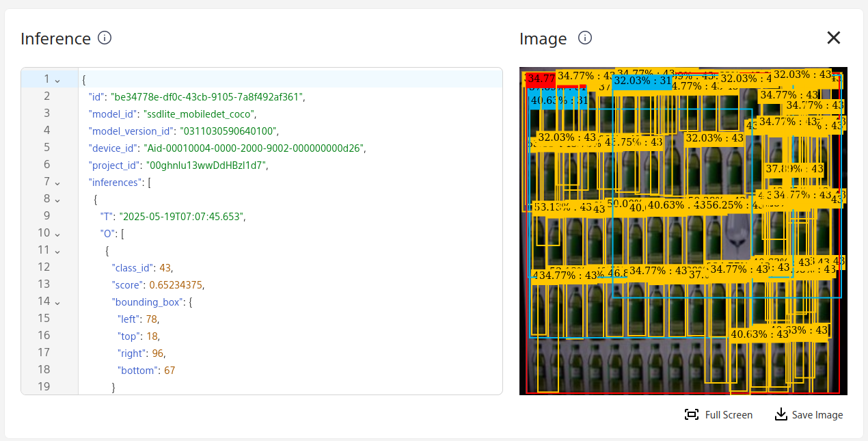Image resolution: width=868 pixels, height=441 pixels.
Task: Click the annotated detection image preview
Action: click(683, 231)
